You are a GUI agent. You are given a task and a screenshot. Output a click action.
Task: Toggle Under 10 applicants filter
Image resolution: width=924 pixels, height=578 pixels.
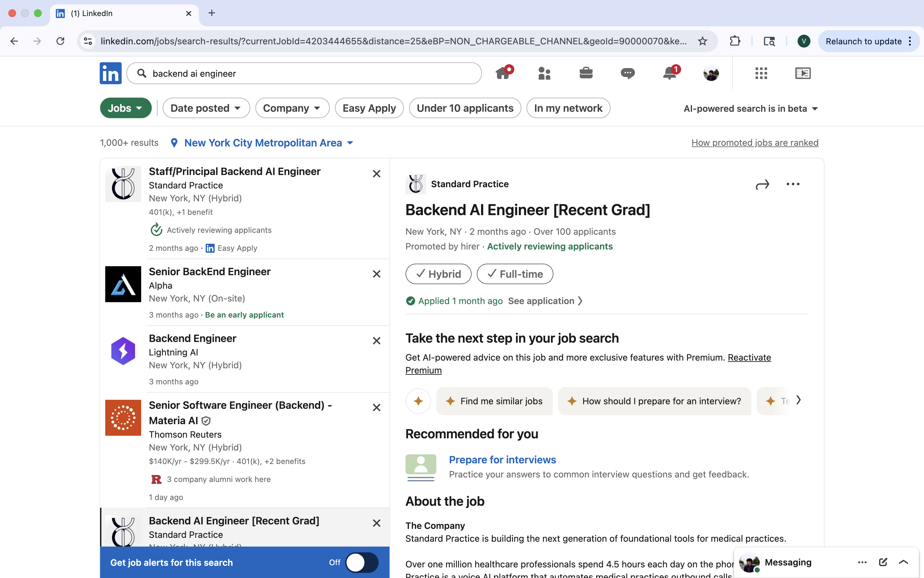[465, 108]
